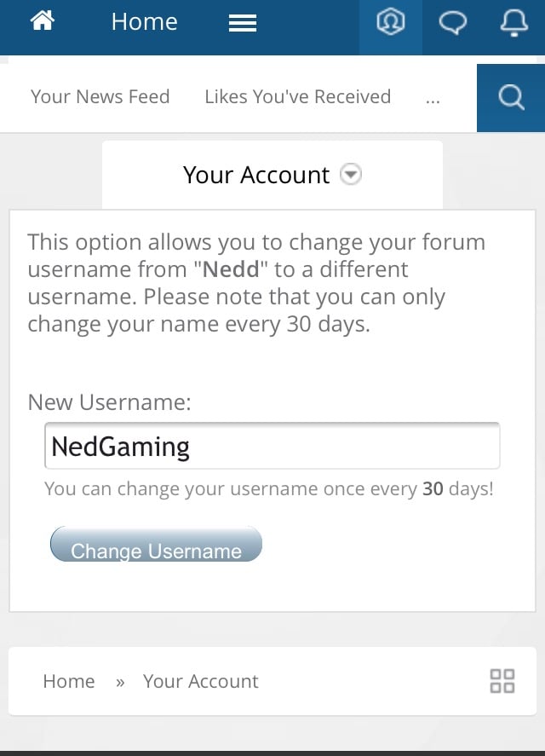545x756 pixels.
Task: Click the search magnifier icon
Action: click(511, 97)
